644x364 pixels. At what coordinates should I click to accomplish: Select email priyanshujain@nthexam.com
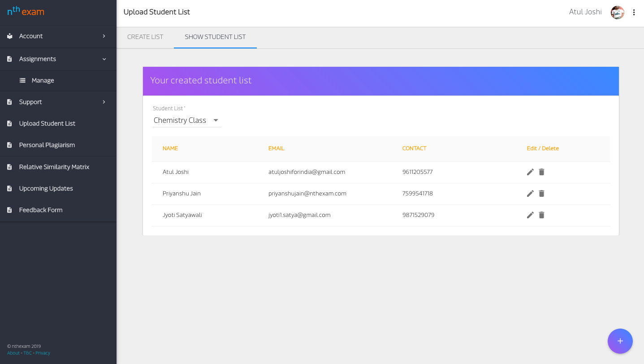pos(307,194)
